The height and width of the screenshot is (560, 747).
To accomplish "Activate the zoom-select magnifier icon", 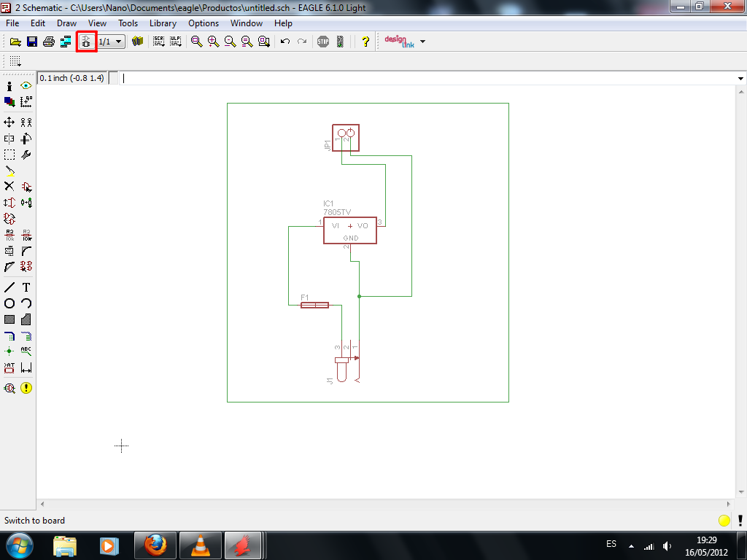I will point(264,42).
